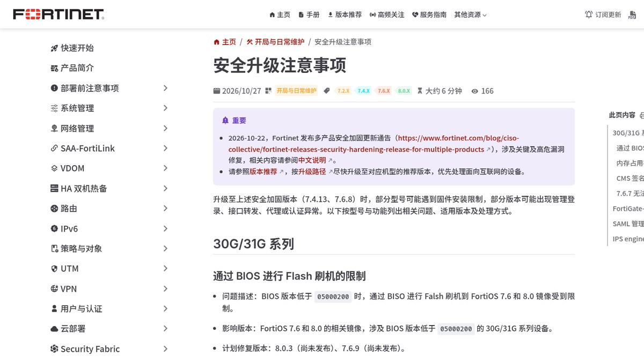Viewport: 644px width, 362px height.
Task: Click the shield icon beside UTM
Action: 54,269
